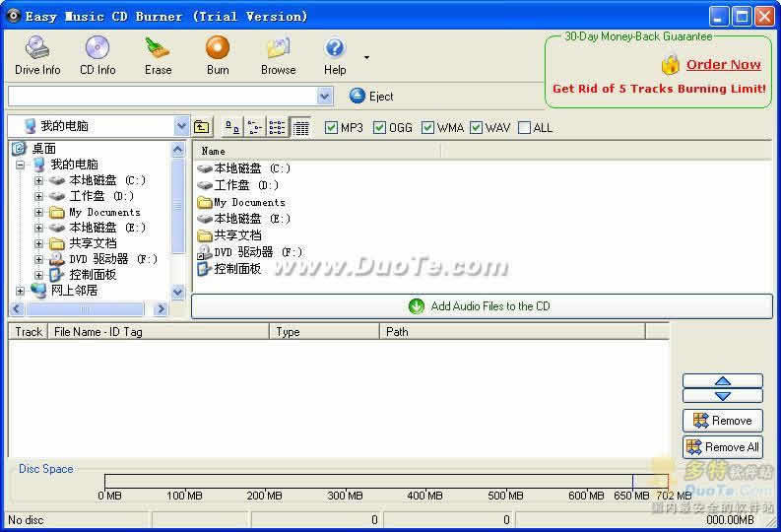The image size is (781, 532).
Task: Enable the ALL file types checkbox
Action: click(x=524, y=128)
